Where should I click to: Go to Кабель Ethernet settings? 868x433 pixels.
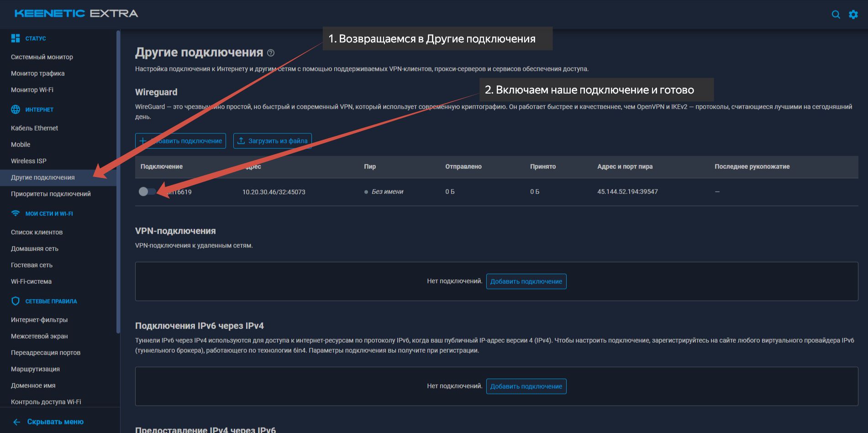coord(34,128)
